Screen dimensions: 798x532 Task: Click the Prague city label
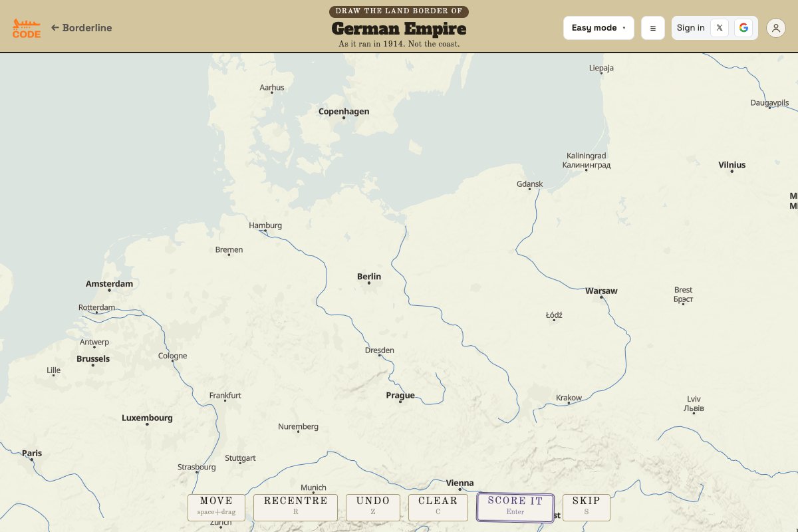click(400, 396)
